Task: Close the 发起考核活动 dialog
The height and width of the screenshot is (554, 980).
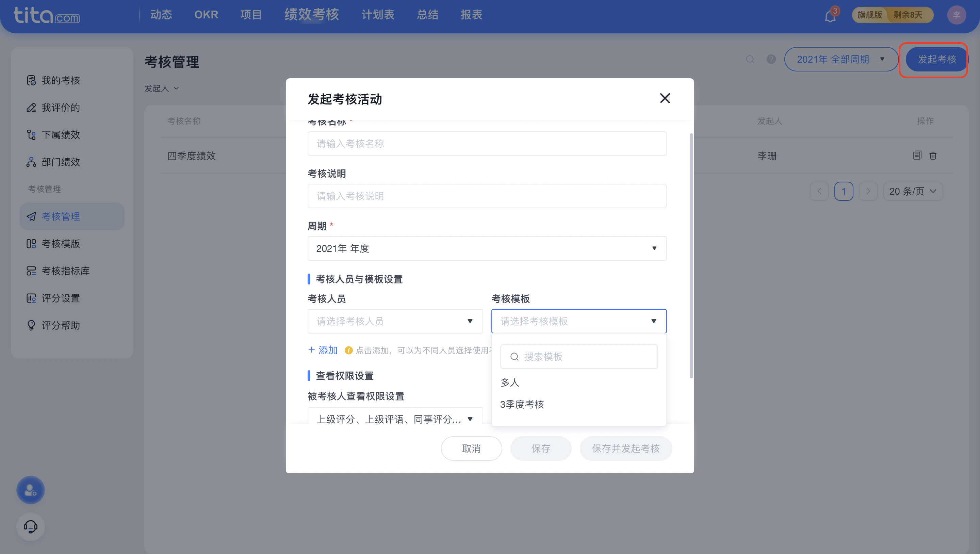Action: tap(665, 98)
